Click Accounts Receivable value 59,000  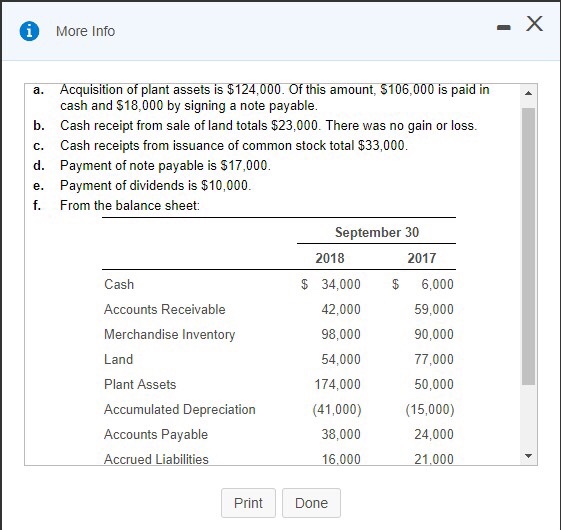coord(434,310)
